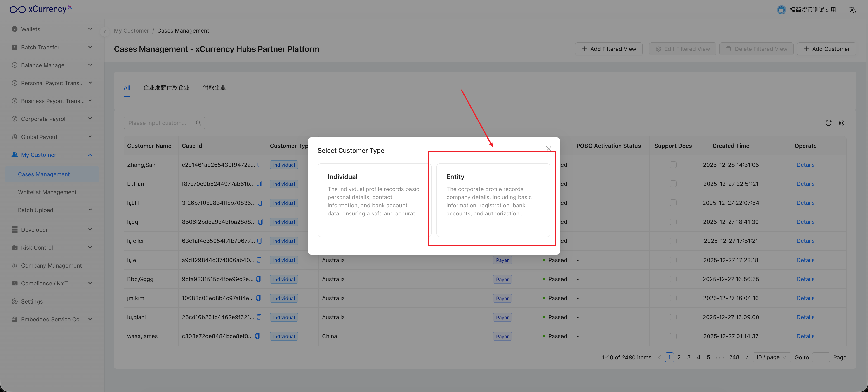Check Support Docs box for waaa,james row
The image size is (868, 392).
click(673, 336)
